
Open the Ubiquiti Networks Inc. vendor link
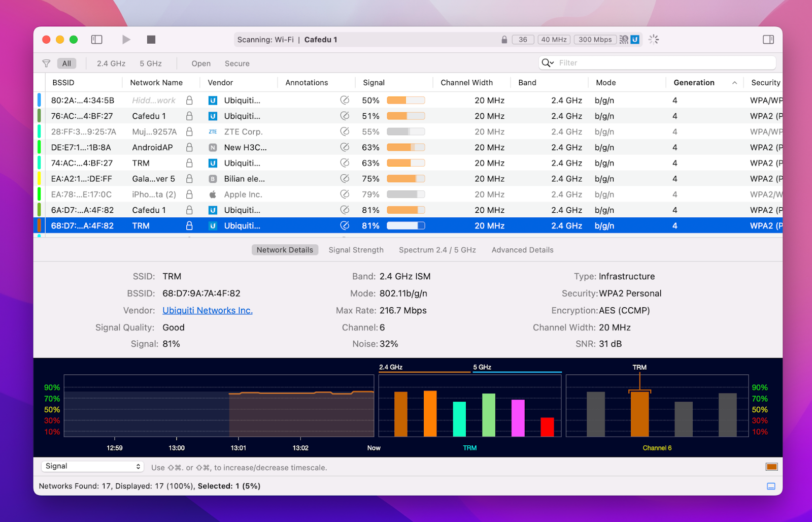pos(208,310)
